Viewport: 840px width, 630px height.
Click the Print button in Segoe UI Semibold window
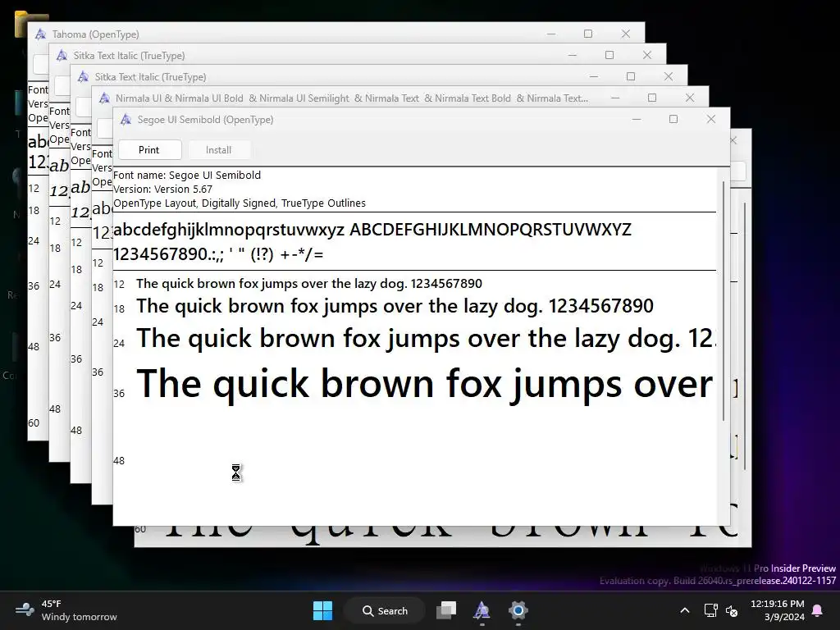tap(149, 150)
